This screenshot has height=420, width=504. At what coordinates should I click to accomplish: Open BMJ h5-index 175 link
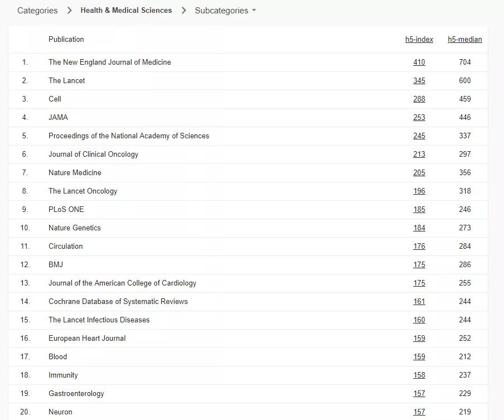(419, 265)
